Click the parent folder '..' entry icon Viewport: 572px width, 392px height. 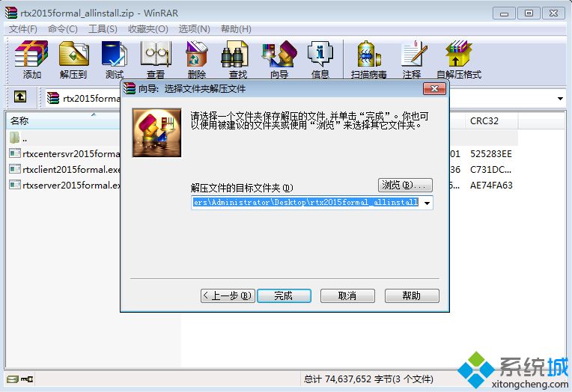tap(14, 138)
